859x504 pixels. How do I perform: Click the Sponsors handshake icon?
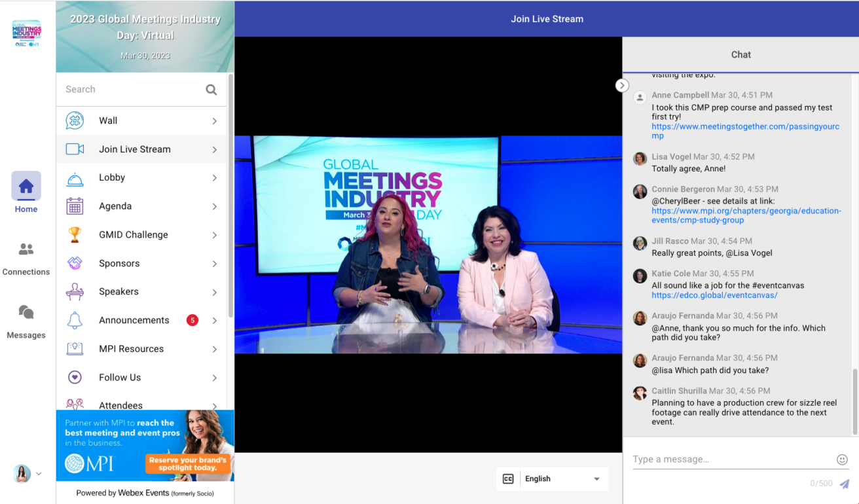(x=75, y=263)
